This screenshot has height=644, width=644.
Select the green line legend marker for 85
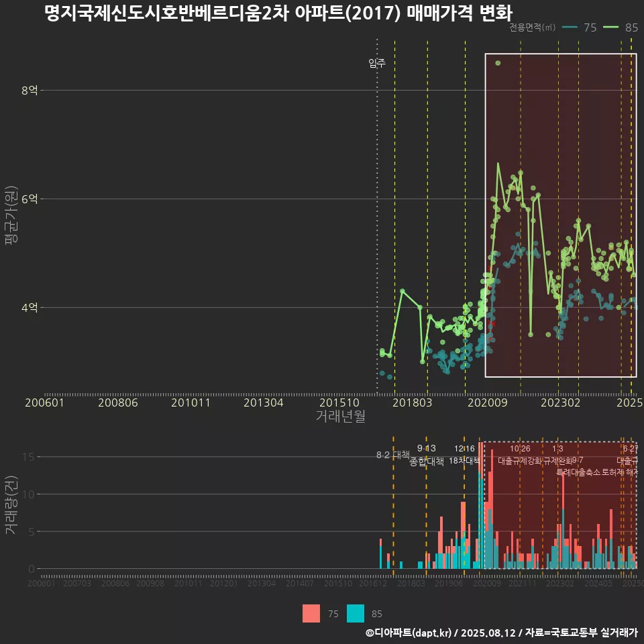click(x=610, y=27)
